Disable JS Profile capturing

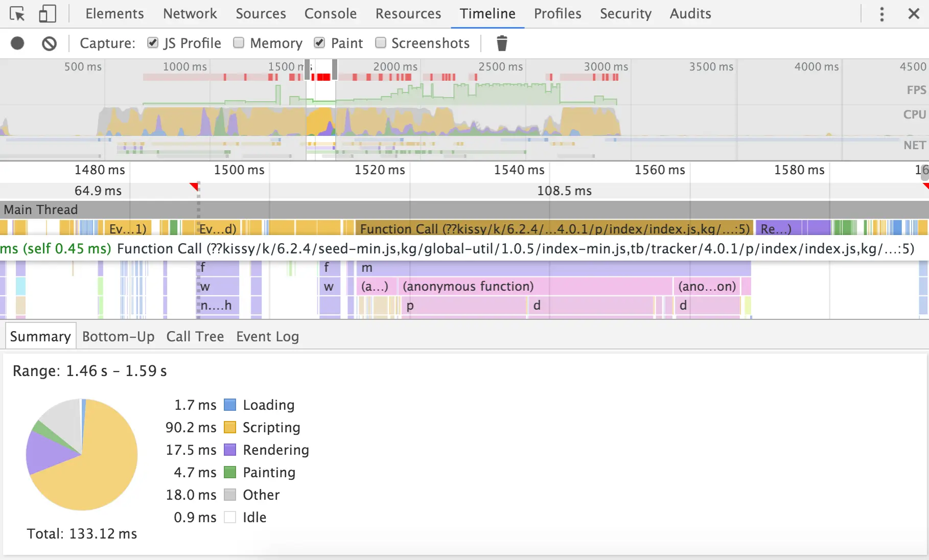[x=152, y=43]
